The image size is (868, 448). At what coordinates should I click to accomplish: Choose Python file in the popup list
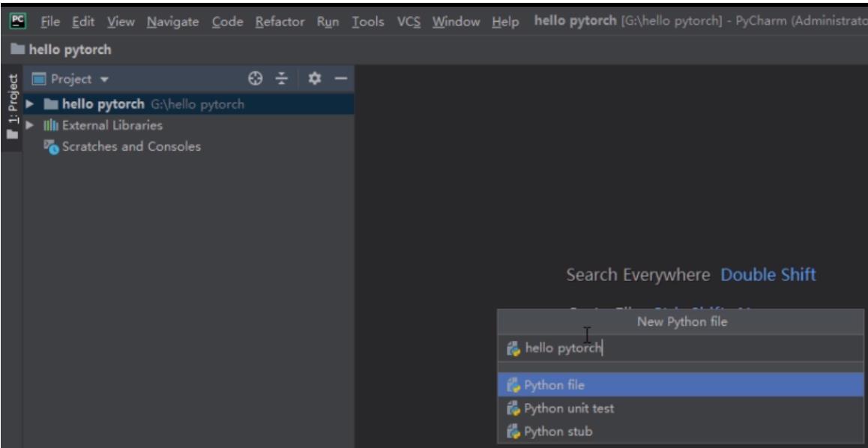681,385
